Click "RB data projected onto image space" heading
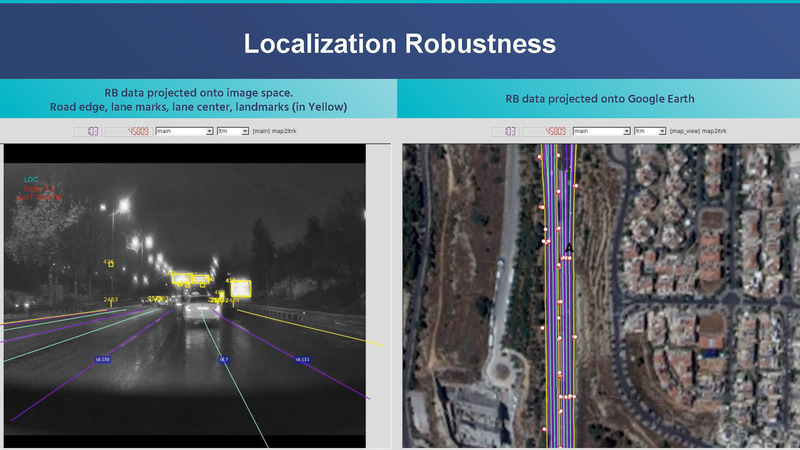Screen dimensions: 800x450 (x=198, y=93)
